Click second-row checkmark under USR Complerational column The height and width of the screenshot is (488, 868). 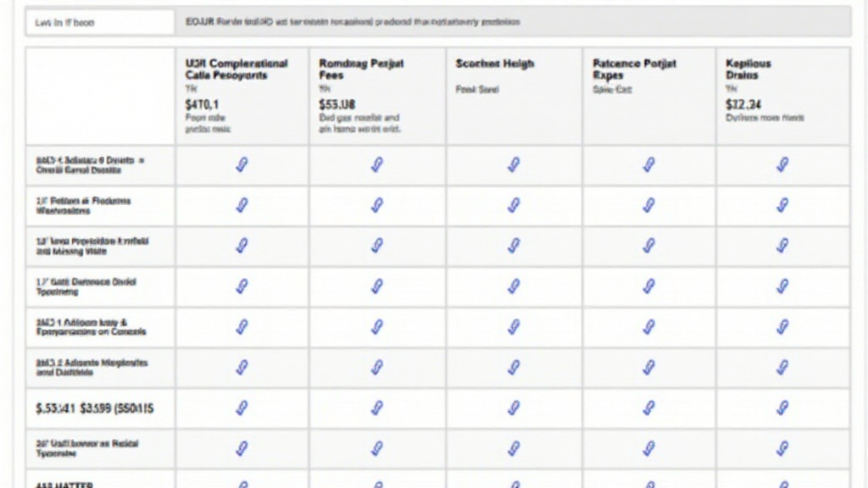pos(242,205)
